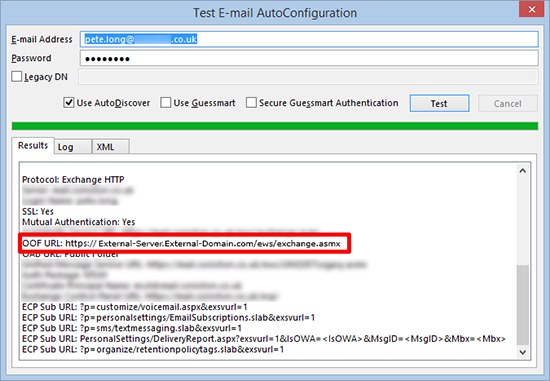Screen dimensions: 550x381
Task: Select the ECP Sub URL voicemail.aspx line
Action: tap(135, 307)
